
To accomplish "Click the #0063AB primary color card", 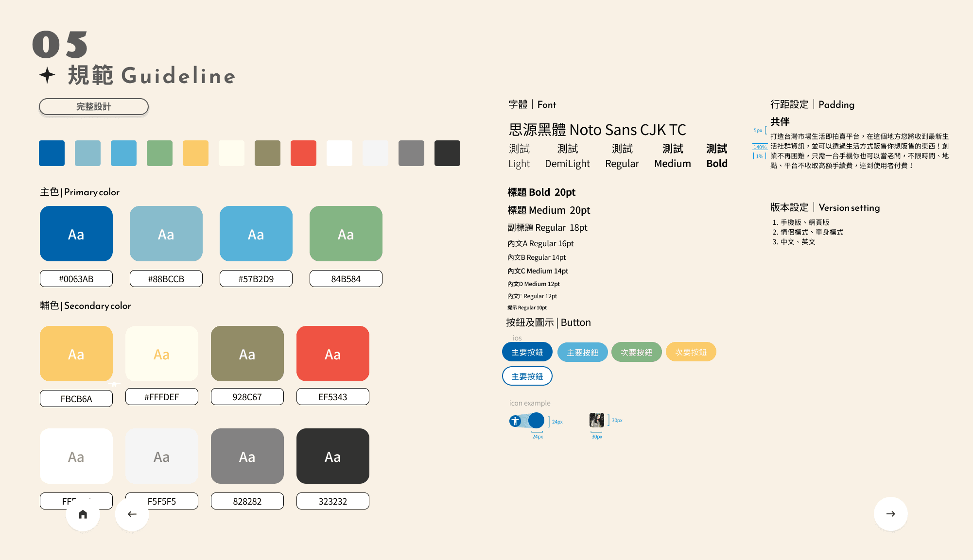I will pyautogui.click(x=76, y=234).
